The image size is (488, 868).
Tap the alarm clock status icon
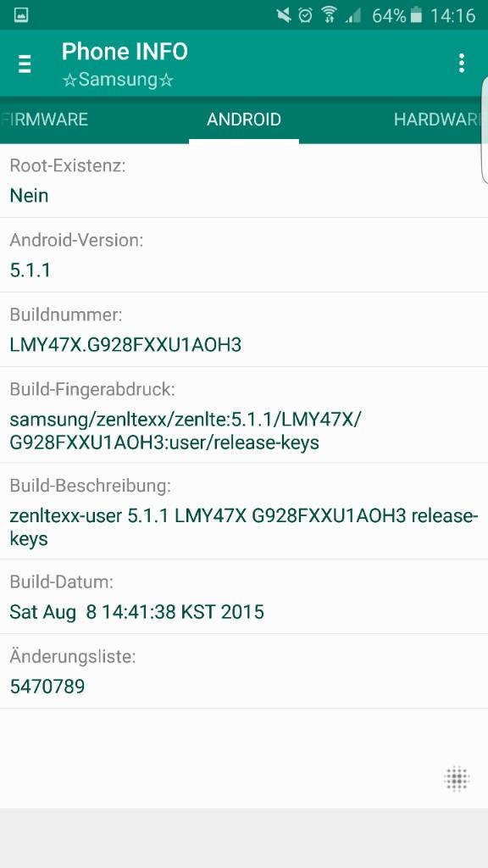pos(305,15)
